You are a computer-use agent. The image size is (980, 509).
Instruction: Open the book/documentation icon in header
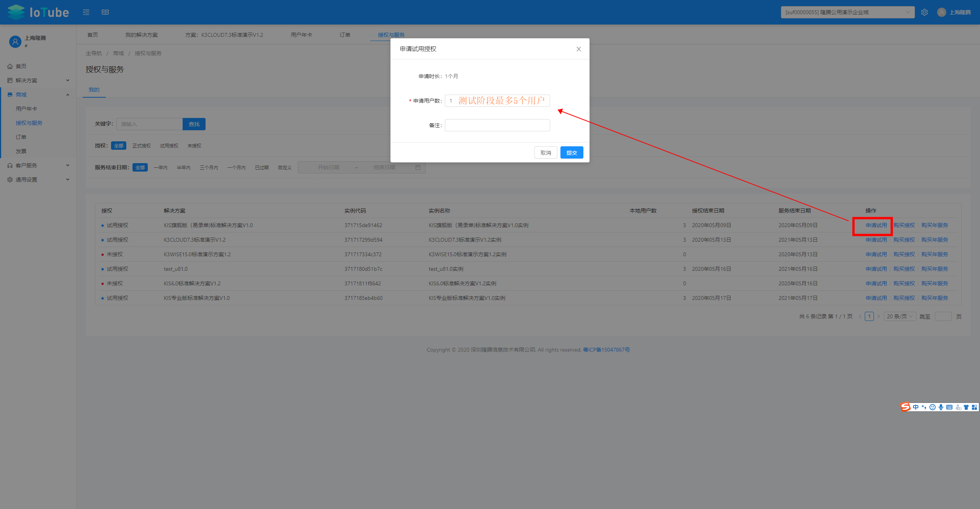click(x=105, y=12)
